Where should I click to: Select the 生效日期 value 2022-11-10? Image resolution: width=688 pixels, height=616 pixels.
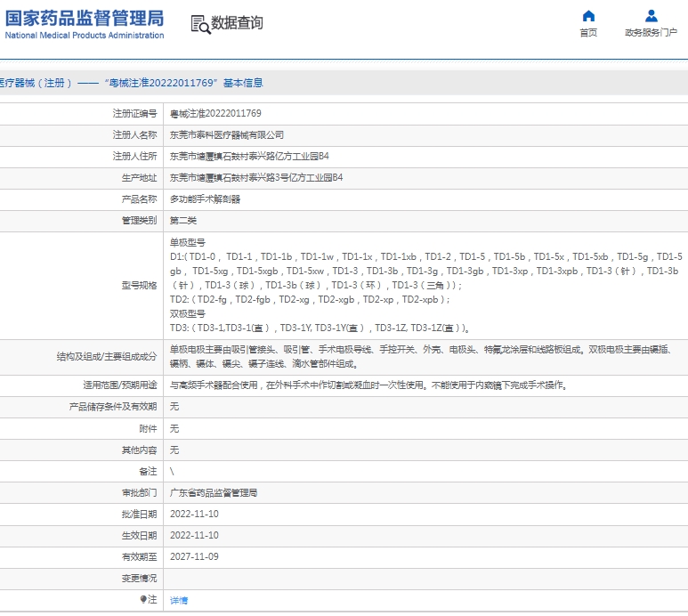coord(194,536)
